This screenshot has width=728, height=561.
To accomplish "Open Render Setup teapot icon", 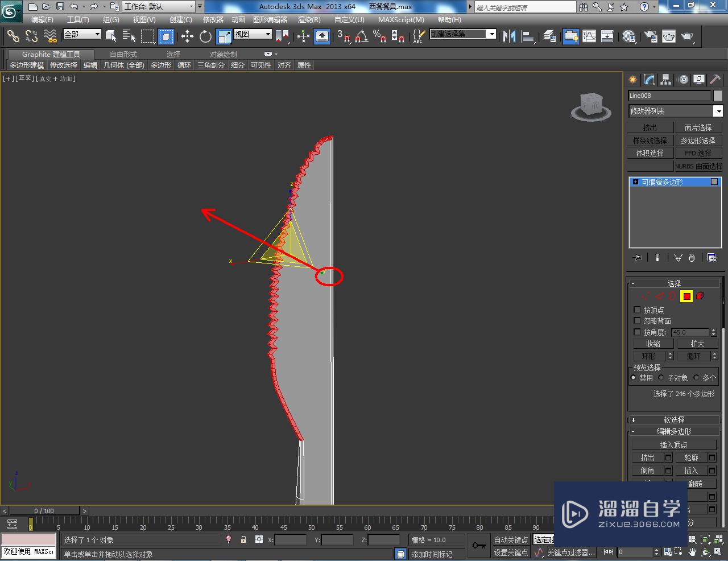I will [x=650, y=36].
